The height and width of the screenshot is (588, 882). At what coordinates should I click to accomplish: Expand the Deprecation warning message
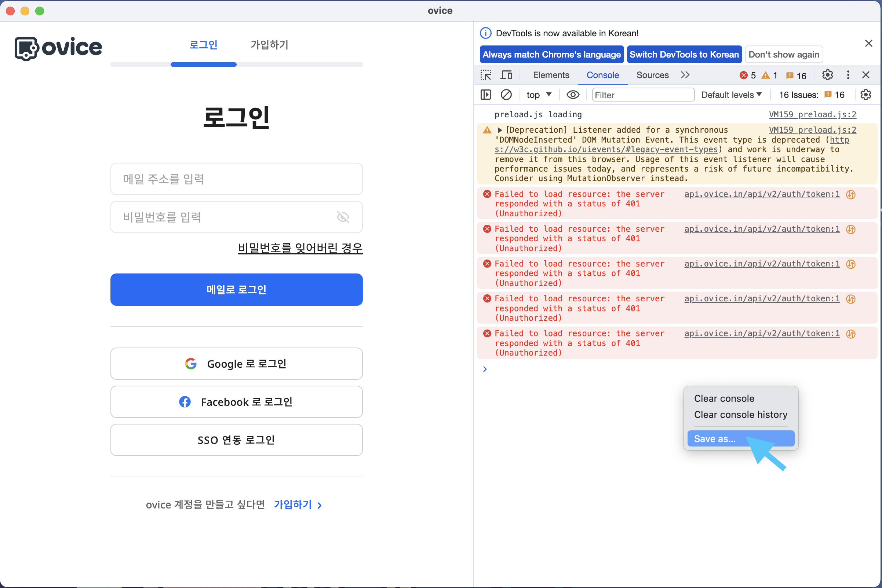point(500,130)
